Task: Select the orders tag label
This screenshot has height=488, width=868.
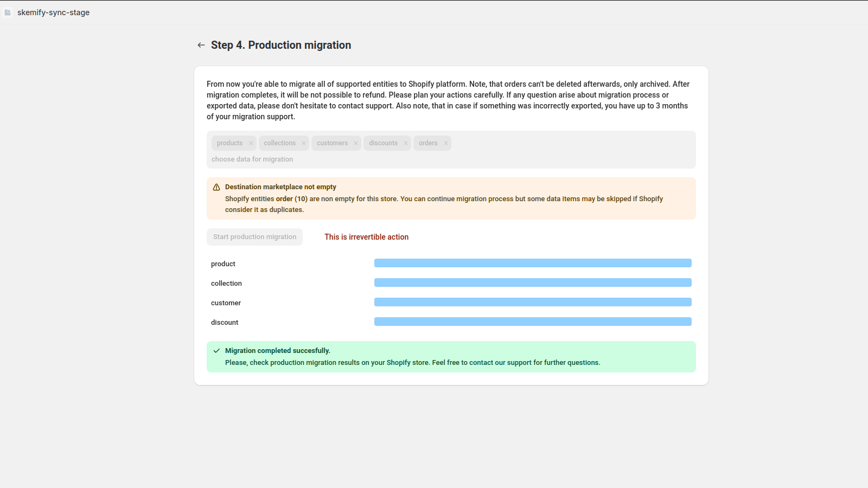Action: pos(428,143)
